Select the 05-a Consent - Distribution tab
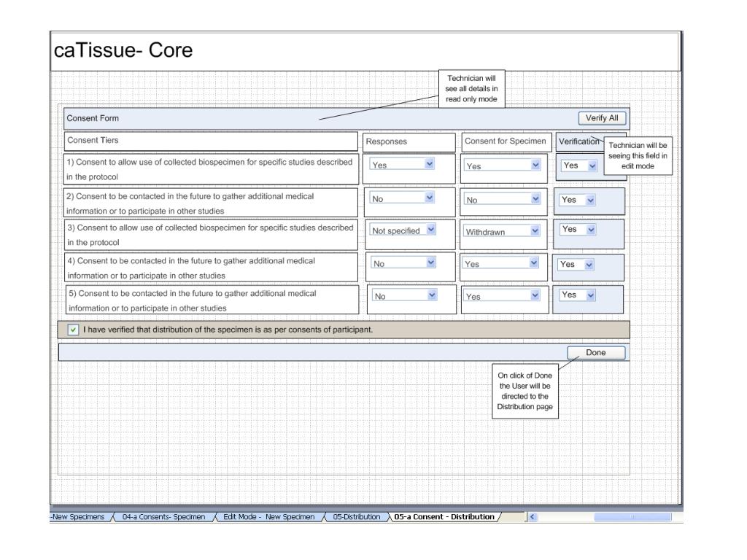The image size is (747, 560). (444, 517)
